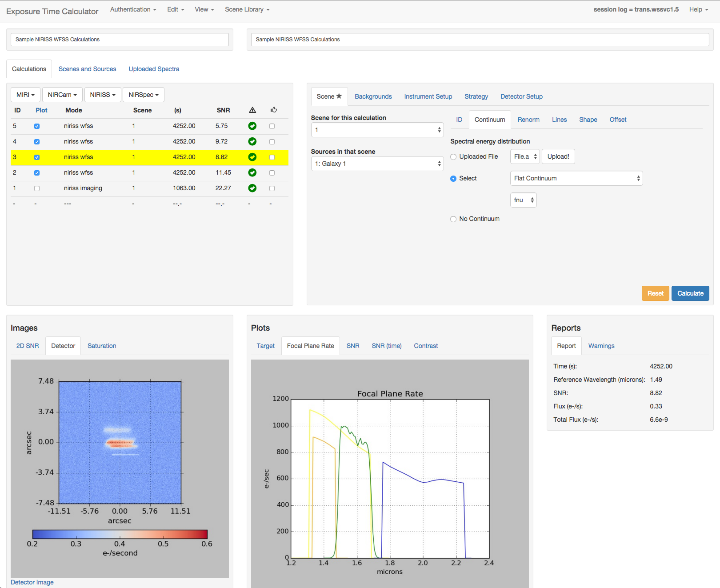Uncheck plot checkbox for calculation 5
Screen dimensions: 720x588
(37, 126)
